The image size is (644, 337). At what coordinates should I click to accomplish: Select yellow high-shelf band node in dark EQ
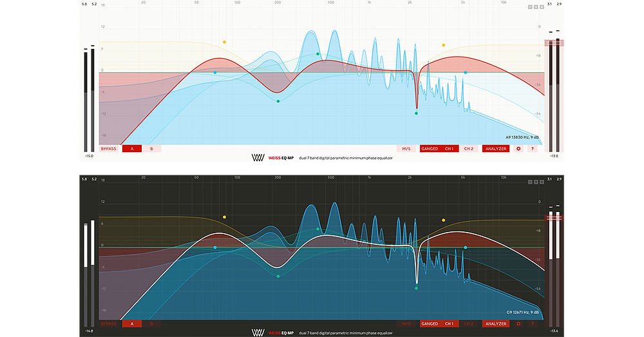point(444,220)
